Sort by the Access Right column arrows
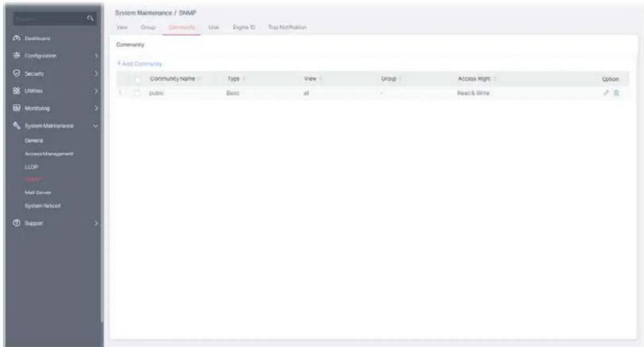This screenshot has height=347, width=644. point(494,78)
